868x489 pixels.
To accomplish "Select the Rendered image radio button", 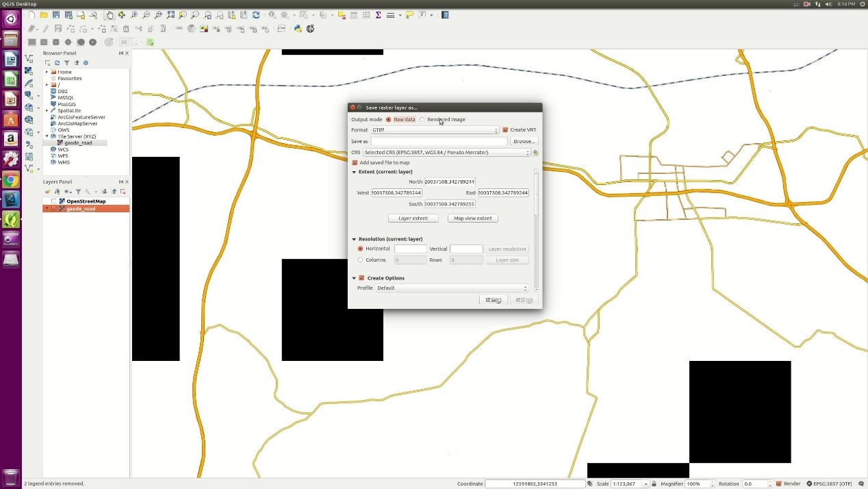I will coord(422,120).
